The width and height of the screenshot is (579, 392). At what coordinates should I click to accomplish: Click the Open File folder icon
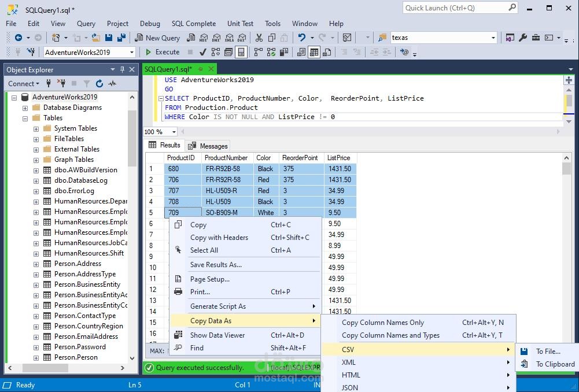point(95,38)
